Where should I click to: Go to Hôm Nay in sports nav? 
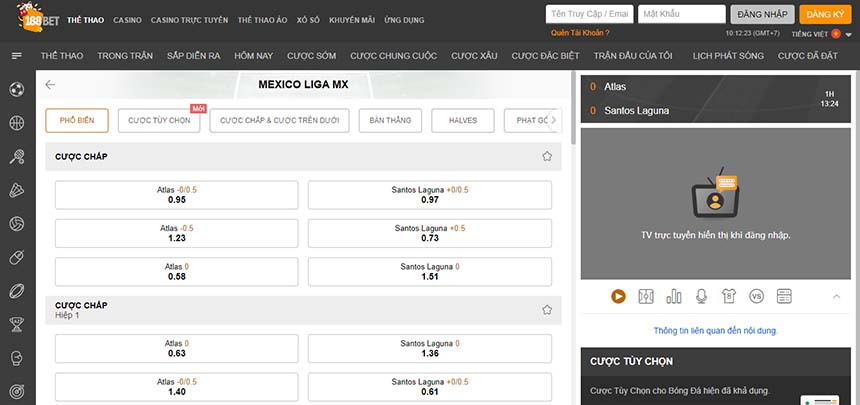253,56
